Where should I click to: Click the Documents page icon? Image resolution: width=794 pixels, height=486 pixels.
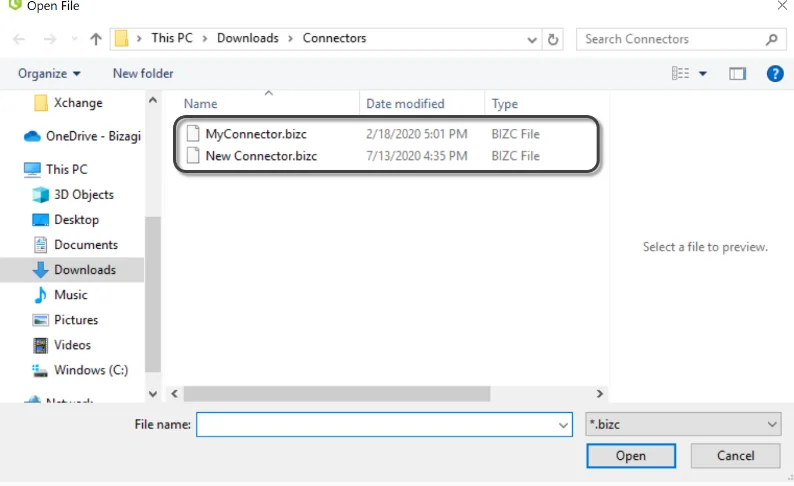pos(41,245)
